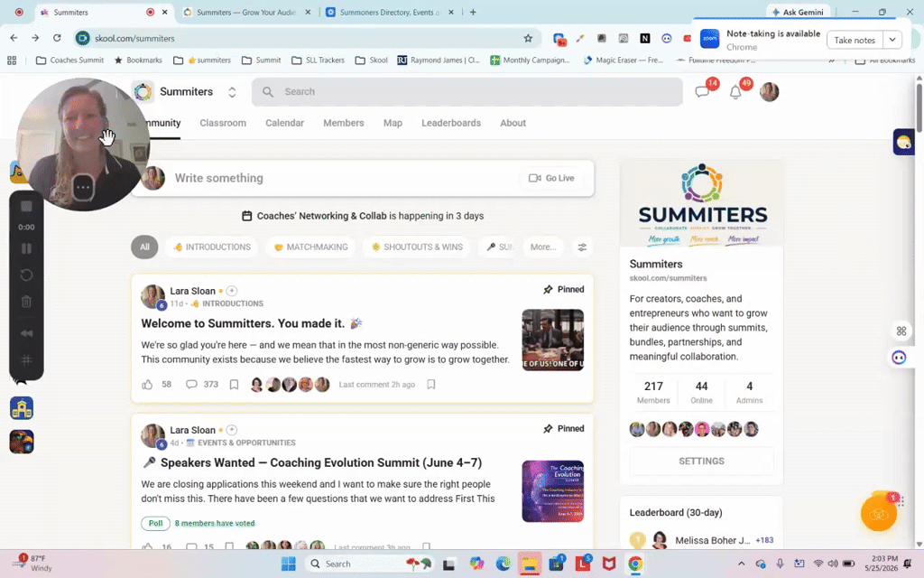Open Welcome post office GIF thumbnail
Viewport: 924px width, 578px height.
click(553, 340)
